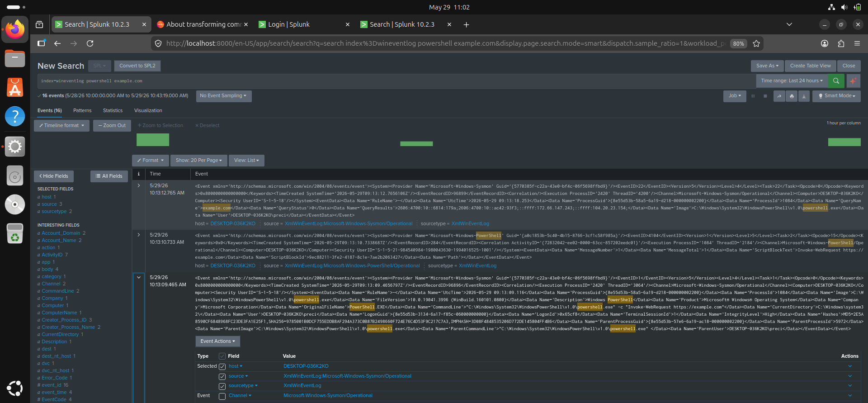Print the search results
The height and width of the screenshot is (403, 868).
792,96
